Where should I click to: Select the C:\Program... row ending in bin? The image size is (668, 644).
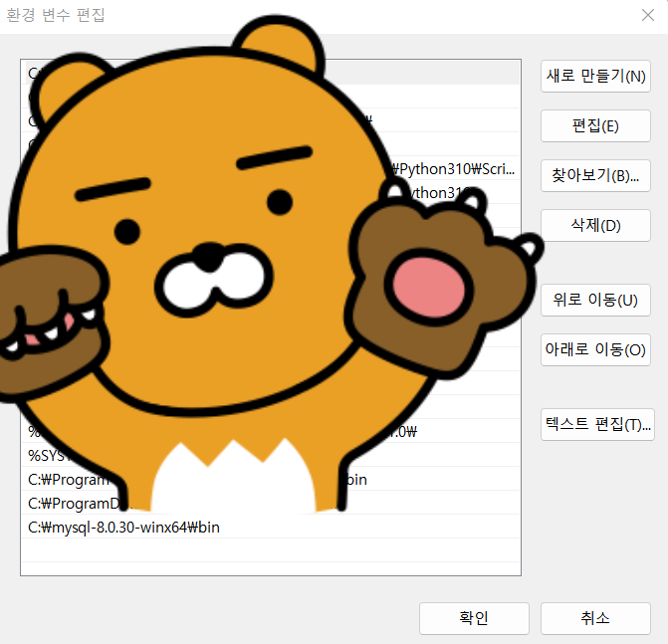coord(271,480)
